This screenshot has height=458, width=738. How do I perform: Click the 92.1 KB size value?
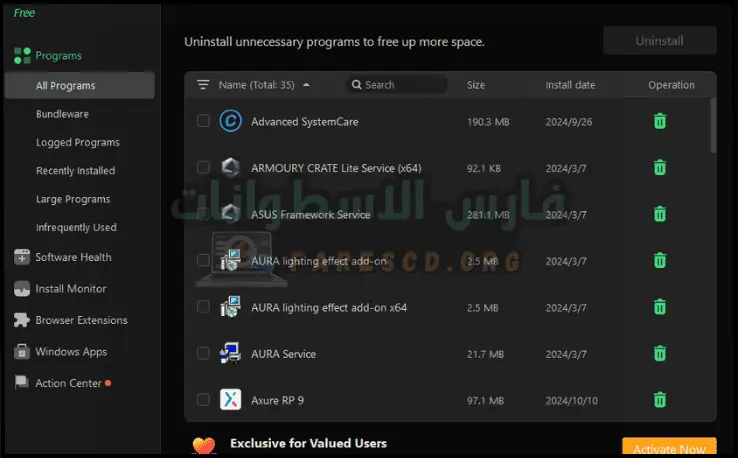tap(484, 168)
